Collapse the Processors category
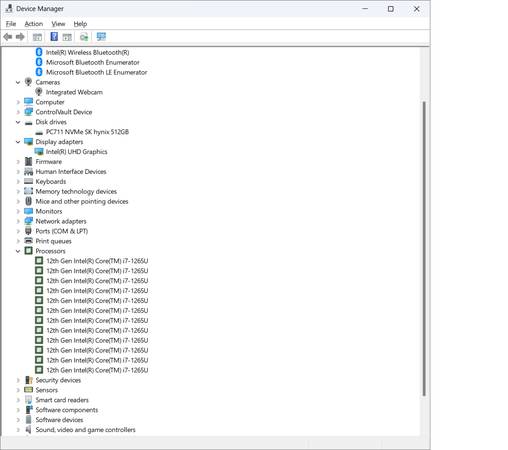508x450 pixels. point(18,251)
